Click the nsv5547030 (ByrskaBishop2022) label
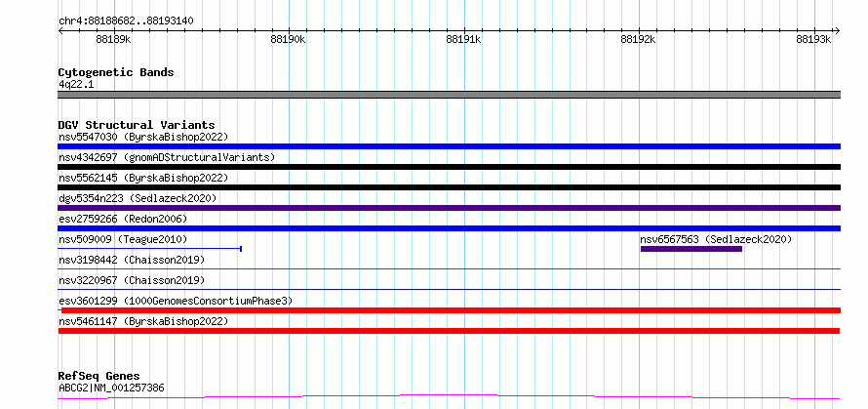This screenshot has width=868, height=409. point(143,137)
